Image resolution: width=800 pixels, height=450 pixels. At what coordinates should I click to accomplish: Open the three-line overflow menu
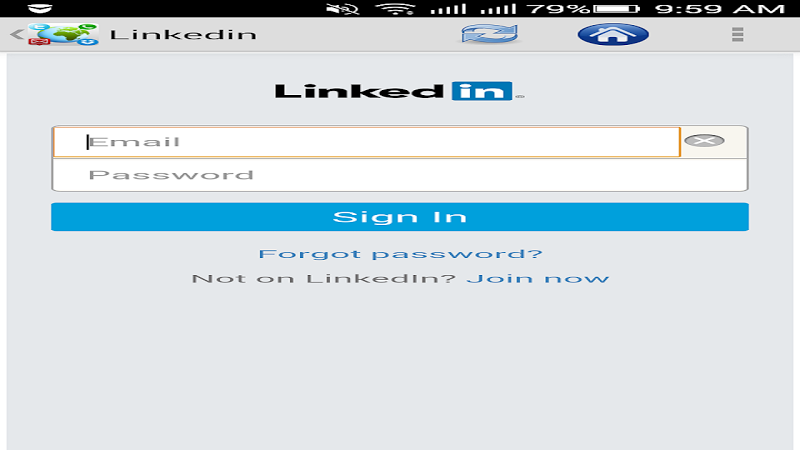pyautogui.click(x=737, y=34)
